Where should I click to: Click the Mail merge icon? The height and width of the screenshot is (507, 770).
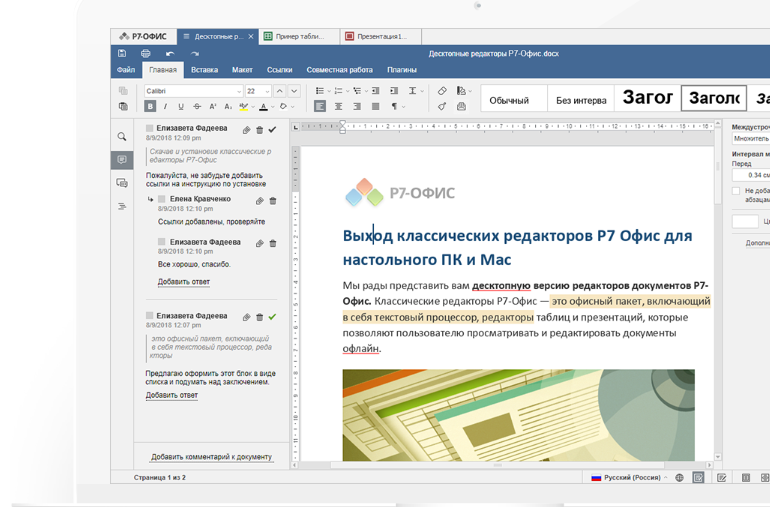click(461, 106)
